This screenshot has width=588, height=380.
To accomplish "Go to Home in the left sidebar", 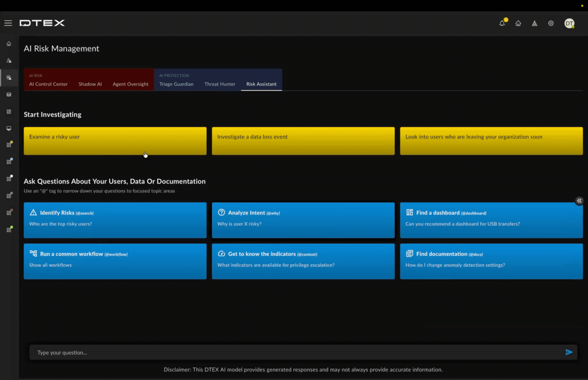I will click(9, 44).
